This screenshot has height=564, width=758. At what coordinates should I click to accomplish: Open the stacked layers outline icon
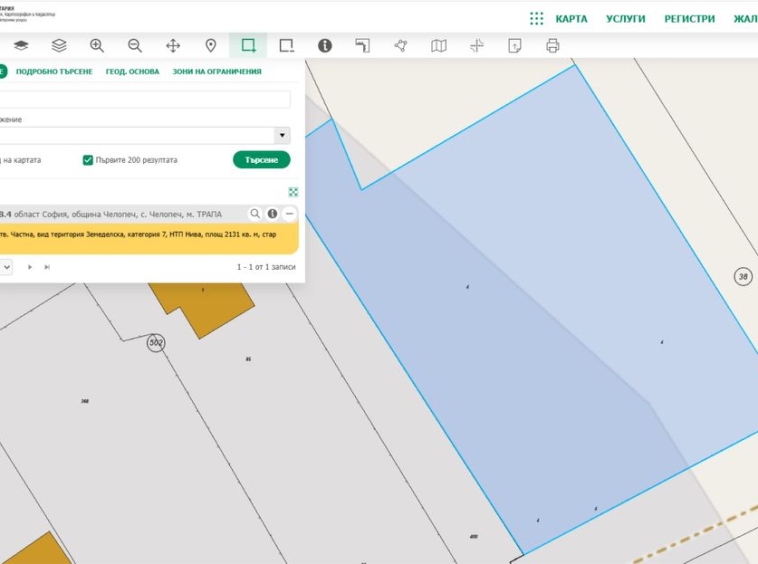point(59,46)
